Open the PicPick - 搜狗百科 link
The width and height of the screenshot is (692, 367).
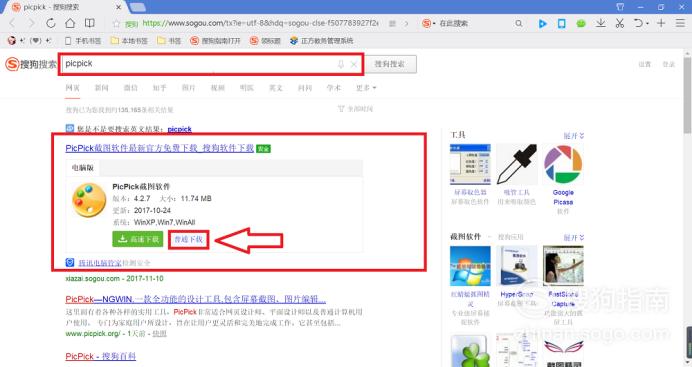tap(101, 356)
